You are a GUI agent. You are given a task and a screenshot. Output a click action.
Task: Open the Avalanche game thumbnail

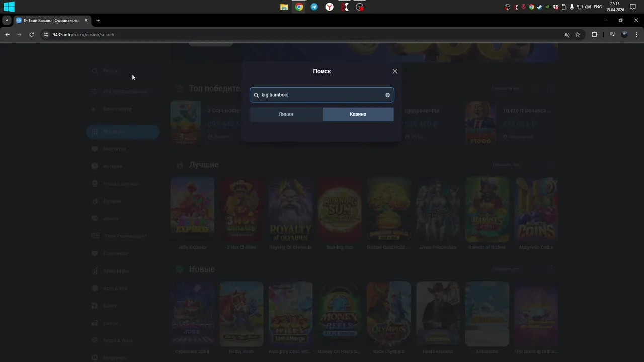pos(487,314)
